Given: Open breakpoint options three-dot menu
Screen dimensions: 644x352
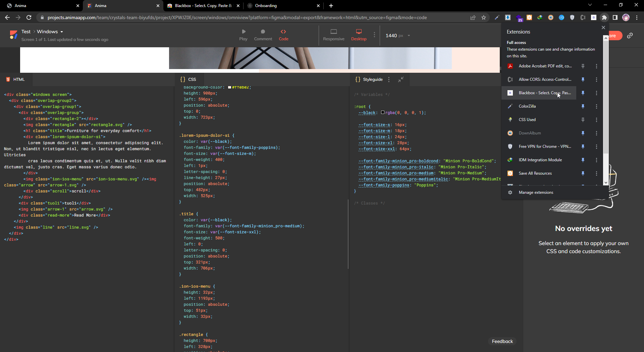Looking at the screenshot, I should pos(374,35).
